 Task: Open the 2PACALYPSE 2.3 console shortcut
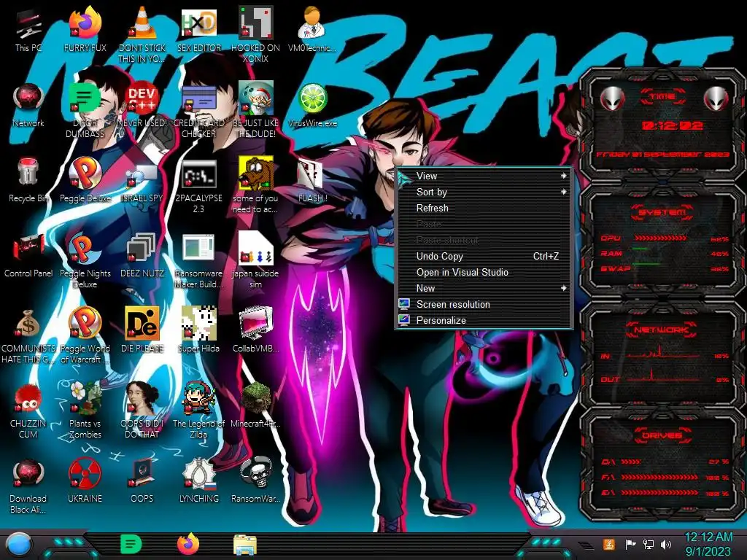[x=198, y=186]
